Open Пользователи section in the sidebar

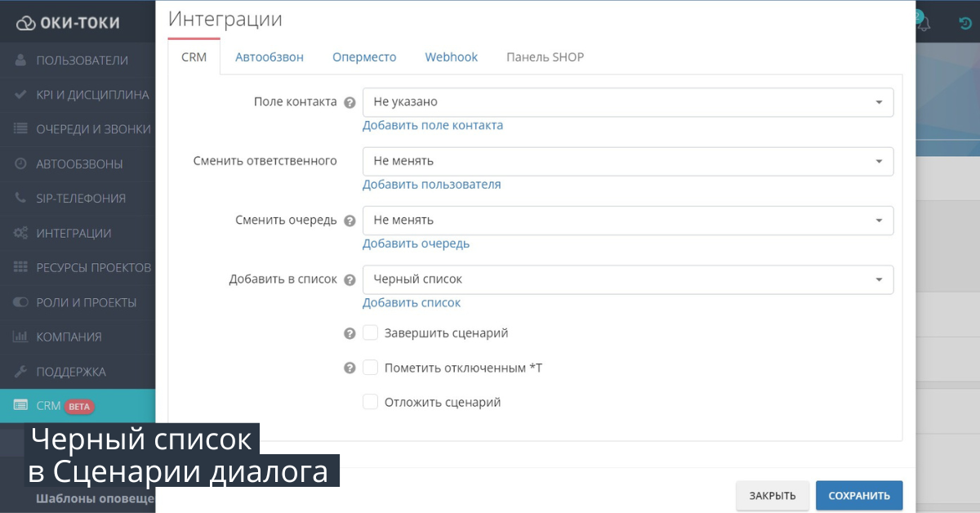click(x=81, y=60)
